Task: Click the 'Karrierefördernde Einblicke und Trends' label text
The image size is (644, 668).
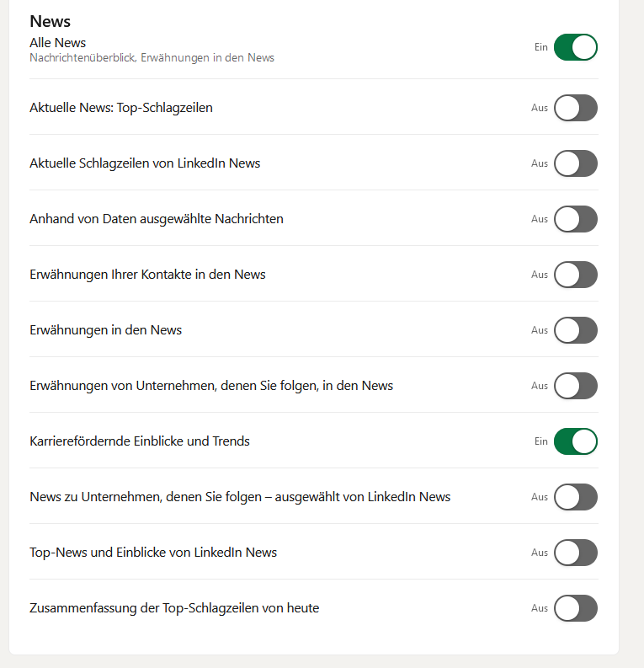Action: (140, 441)
